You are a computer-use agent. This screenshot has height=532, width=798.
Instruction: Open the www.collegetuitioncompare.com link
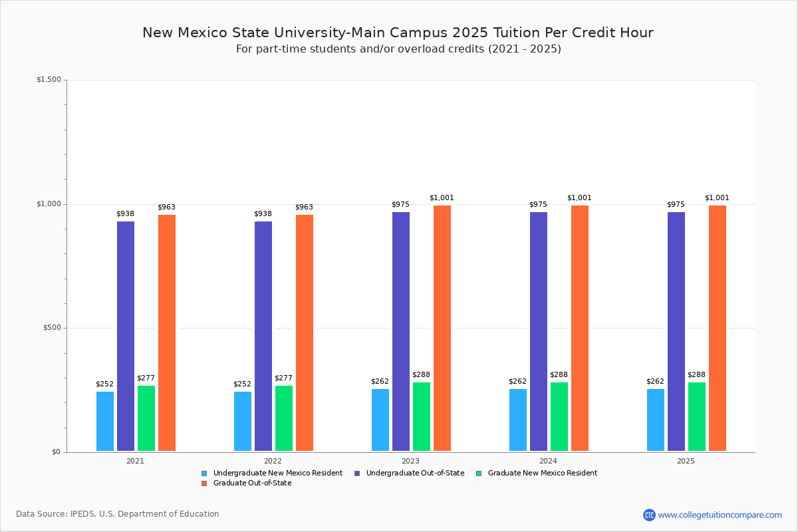pos(720,515)
